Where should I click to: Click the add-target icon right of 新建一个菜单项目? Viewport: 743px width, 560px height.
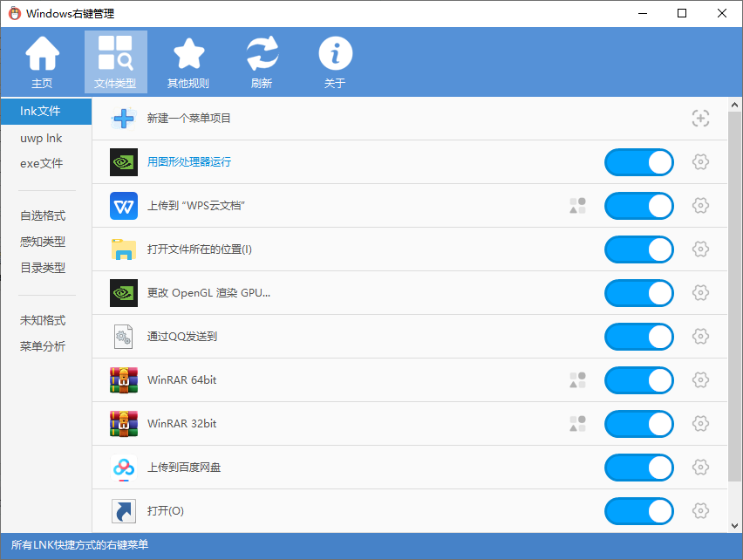700,119
